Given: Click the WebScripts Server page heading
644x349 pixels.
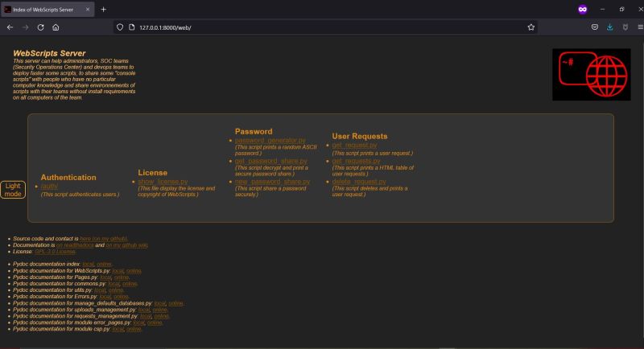Looking at the screenshot, I should click(49, 53).
